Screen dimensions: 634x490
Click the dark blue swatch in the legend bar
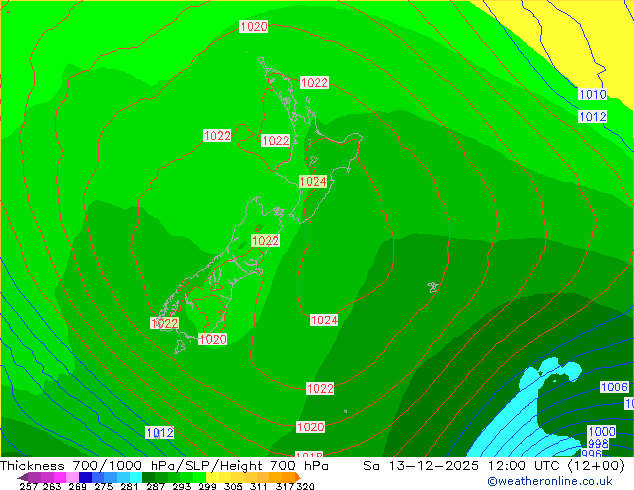pyautogui.click(x=85, y=477)
